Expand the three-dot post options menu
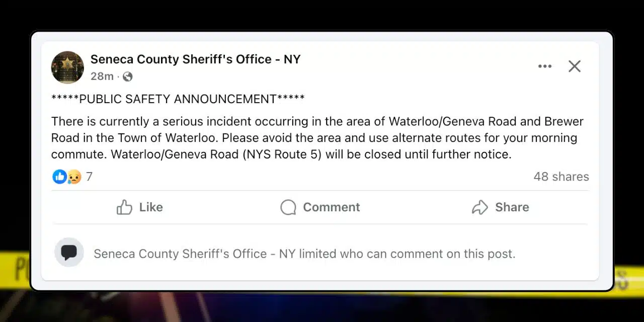644x322 pixels. pyautogui.click(x=545, y=66)
